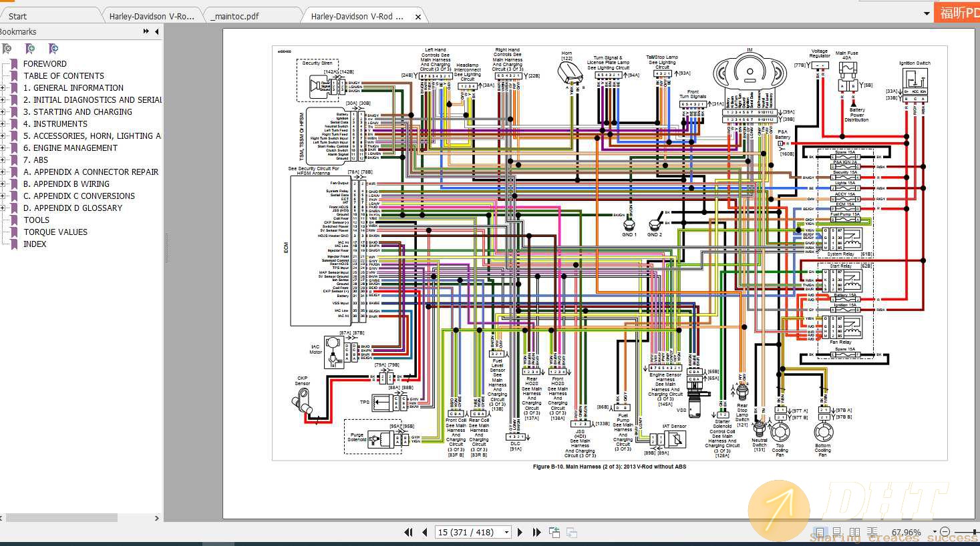The height and width of the screenshot is (546, 980).
Task: Go to the previous page
Action: point(425,532)
